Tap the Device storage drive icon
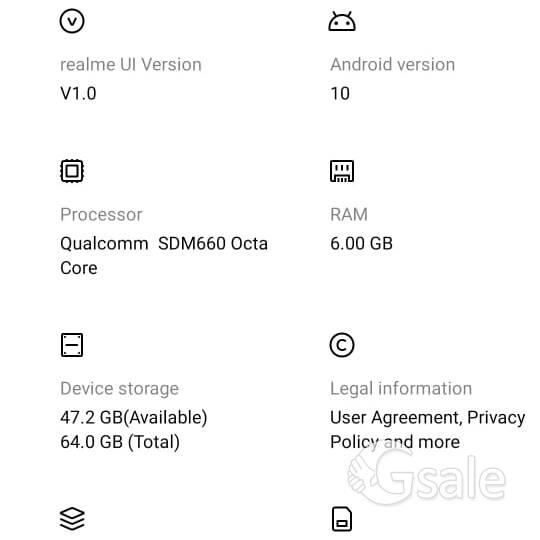 72,345
